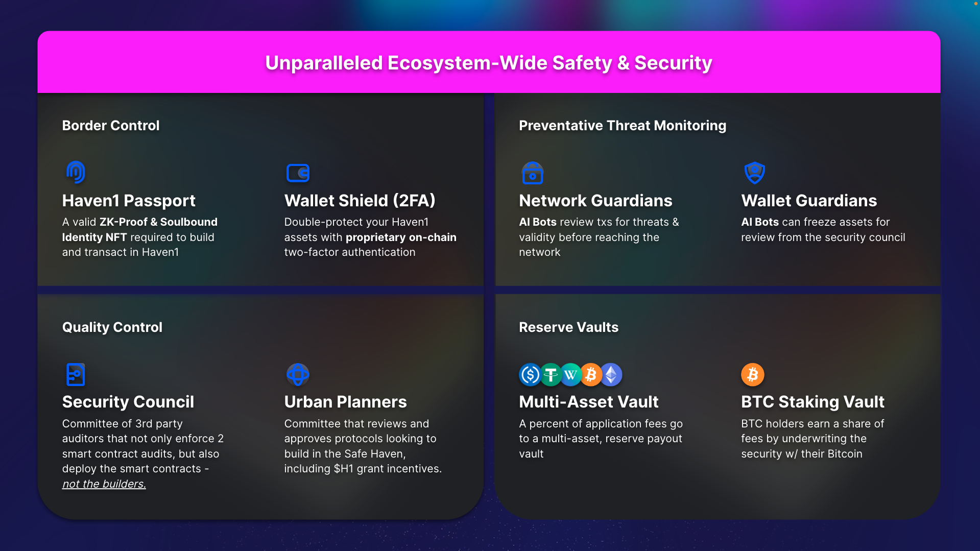980x551 pixels.
Task: Select the Preventative Threat Monitoring heading
Action: [x=623, y=126]
